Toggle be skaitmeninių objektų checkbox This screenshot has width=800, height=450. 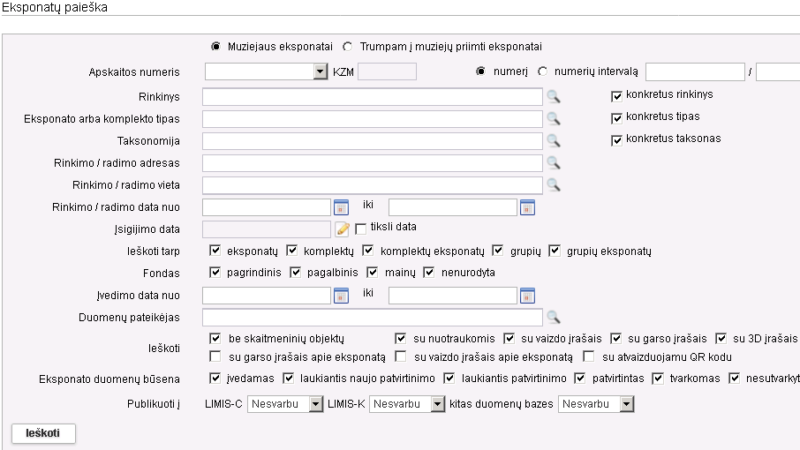215,338
